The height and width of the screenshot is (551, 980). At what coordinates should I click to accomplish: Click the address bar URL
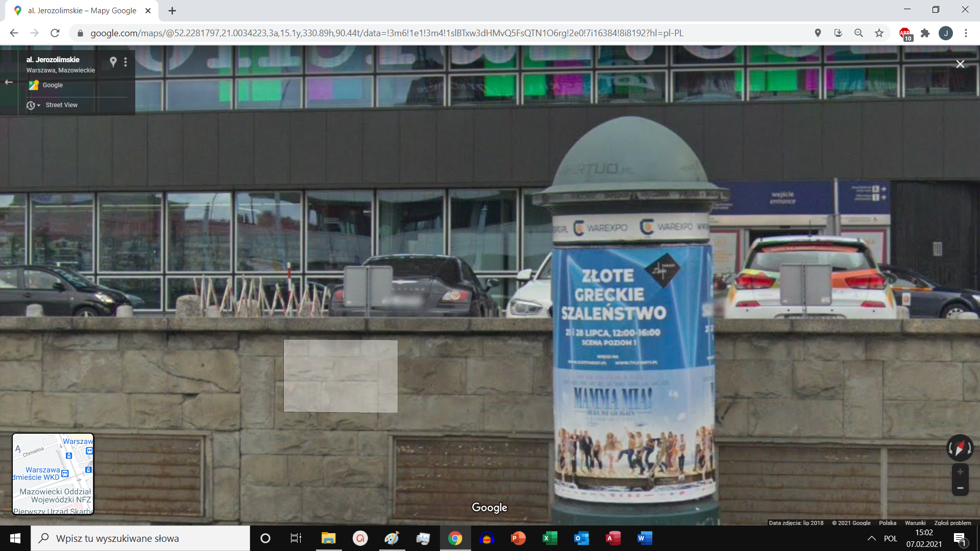(x=387, y=33)
